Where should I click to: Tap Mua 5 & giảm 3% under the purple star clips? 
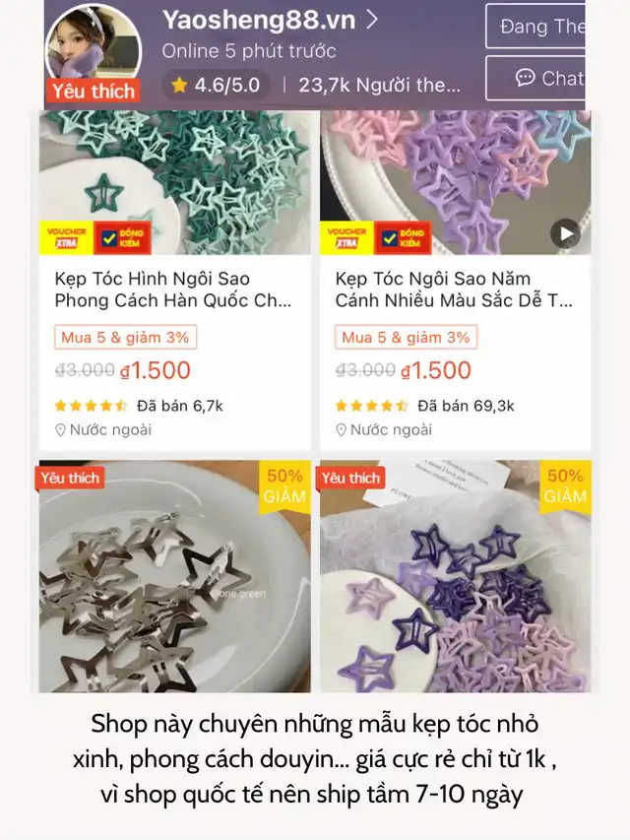coord(407,338)
